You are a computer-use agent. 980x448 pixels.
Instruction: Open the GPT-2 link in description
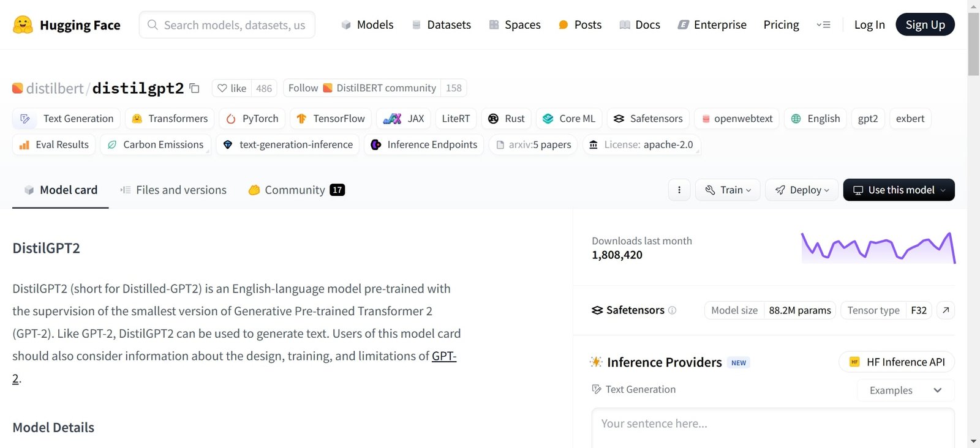[x=444, y=356]
